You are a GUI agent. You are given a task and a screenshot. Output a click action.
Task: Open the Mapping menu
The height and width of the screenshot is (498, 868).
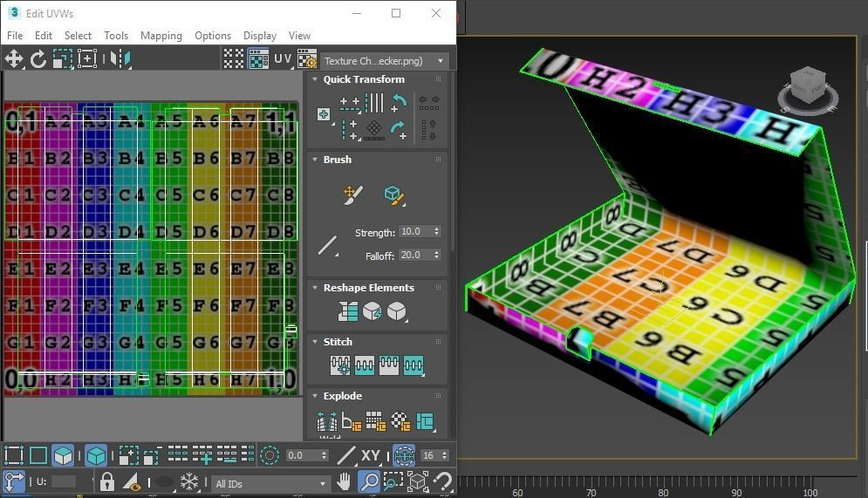tap(161, 36)
